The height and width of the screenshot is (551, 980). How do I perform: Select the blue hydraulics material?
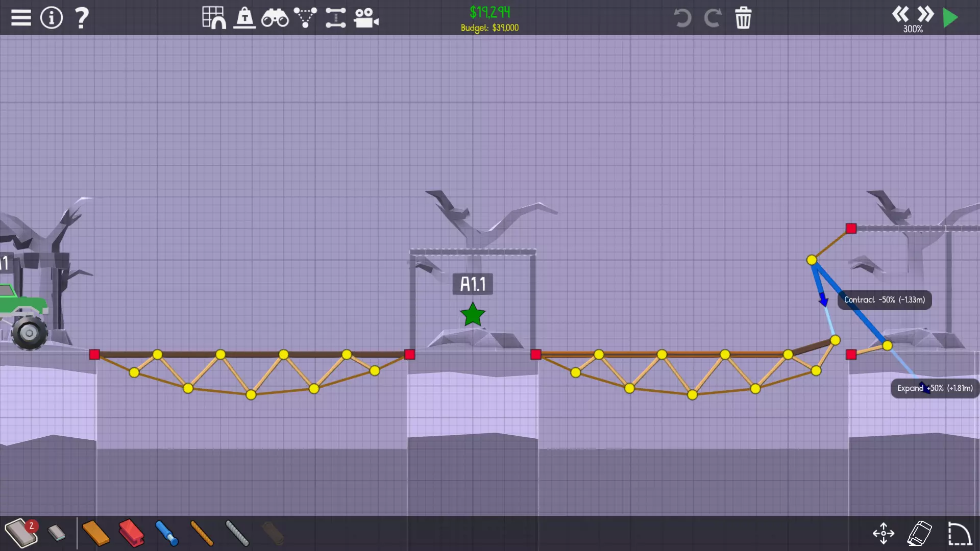coord(166,533)
